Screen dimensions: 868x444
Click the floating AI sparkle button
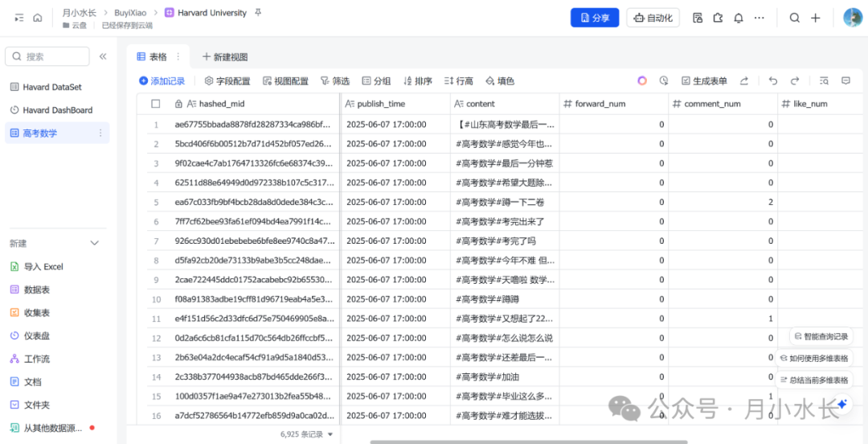(842, 404)
